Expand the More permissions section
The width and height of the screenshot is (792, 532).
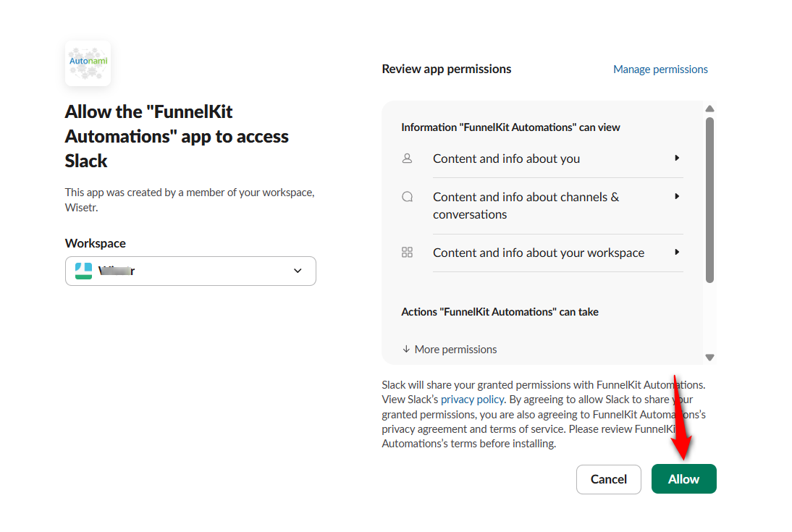(x=449, y=349)
